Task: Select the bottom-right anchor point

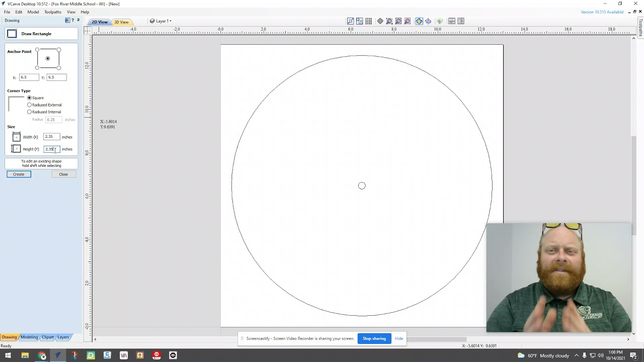Action: [x=59, y=67]
